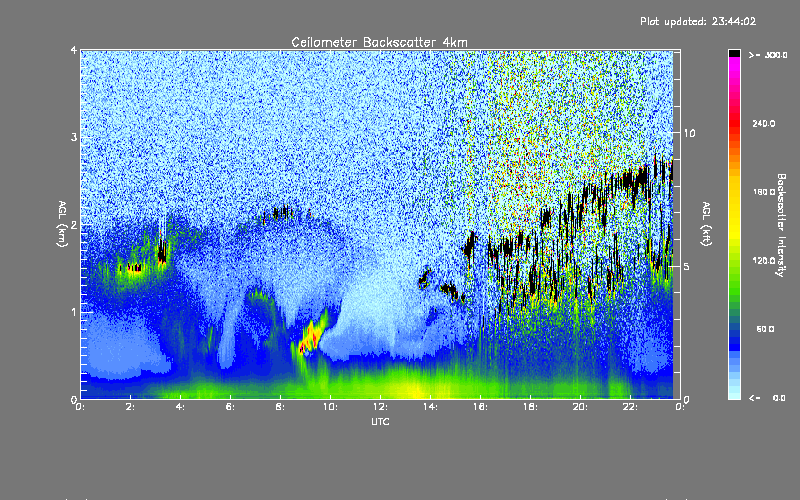The image size is (800, 500).
Task: Click the '2:' UTC hour tick label
Action: 130,407
